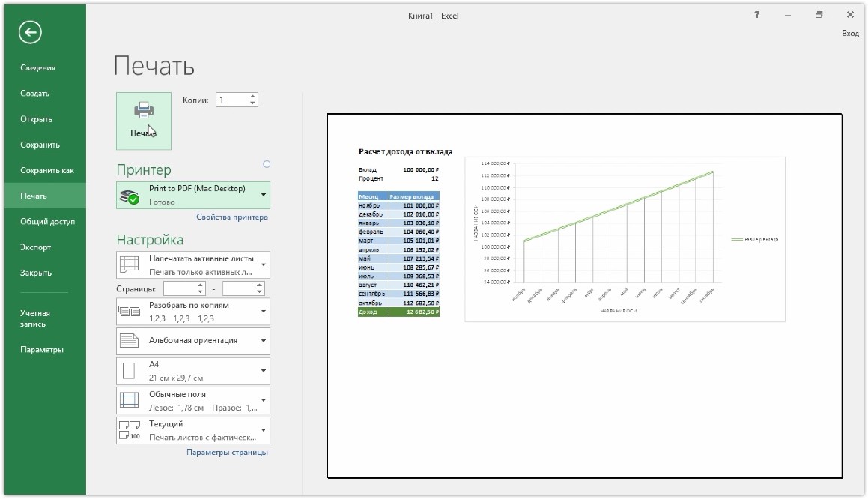The width and height of the screenshot is (868, 499).
Task: Open the printer selection dropdown
Action: coord(264,195)
